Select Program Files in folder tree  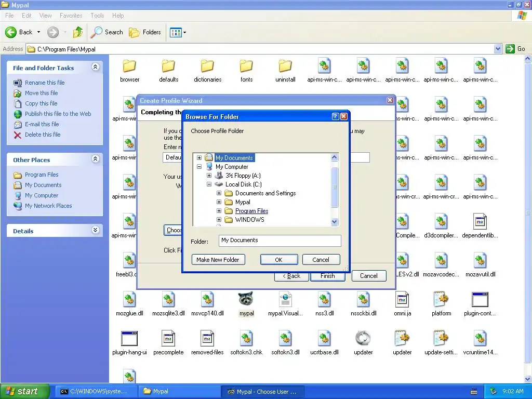251,211
